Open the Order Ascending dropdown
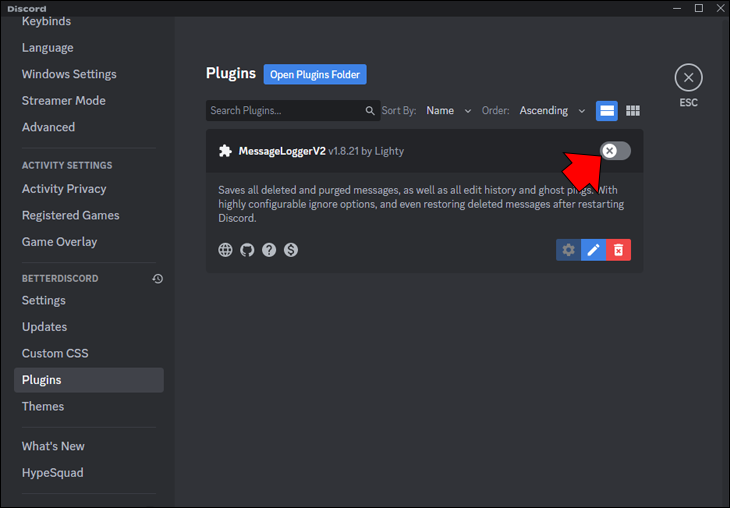The height and width of the screenshot is (508, 730). (x=552, y=111)
